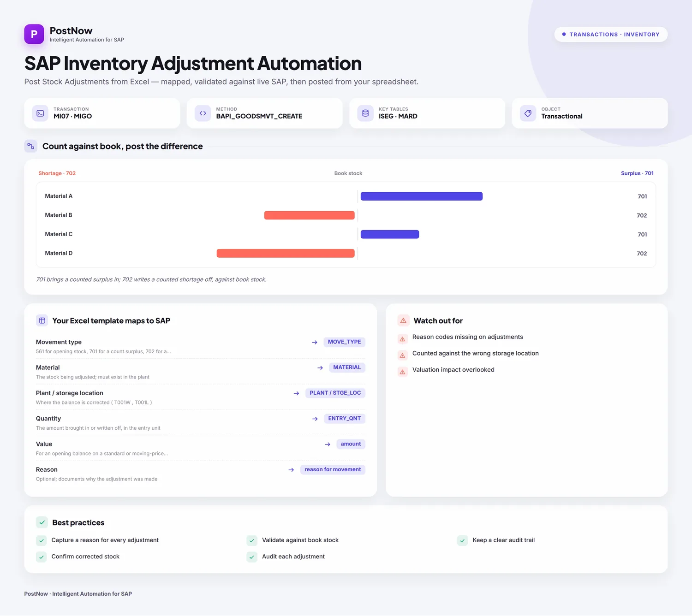
Task: Click the Movement type field name
Action: click(59, 342)
